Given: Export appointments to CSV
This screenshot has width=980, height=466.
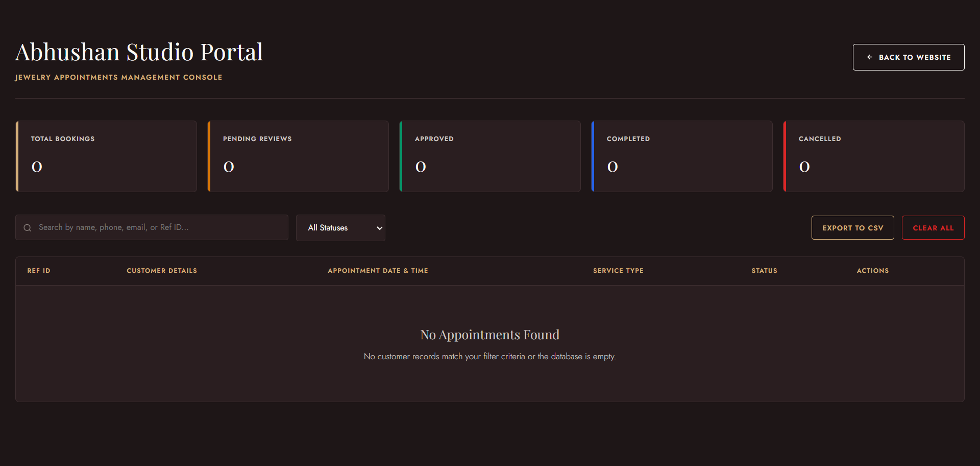Looking at the screenshot, I should tap(853, 228).
